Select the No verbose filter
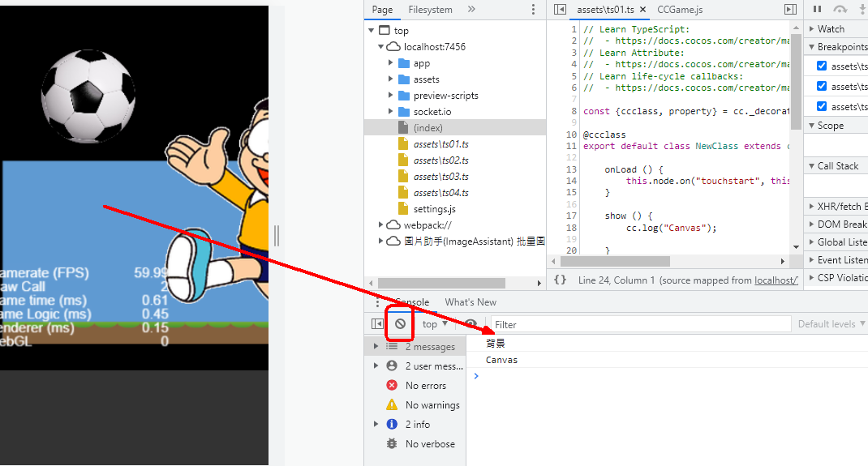This screenshot has height=466, width=868. click(421, 443)
